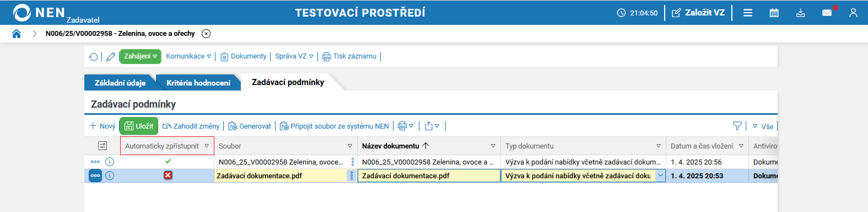Open the hamburger menu icon

(x=748, y=13)
